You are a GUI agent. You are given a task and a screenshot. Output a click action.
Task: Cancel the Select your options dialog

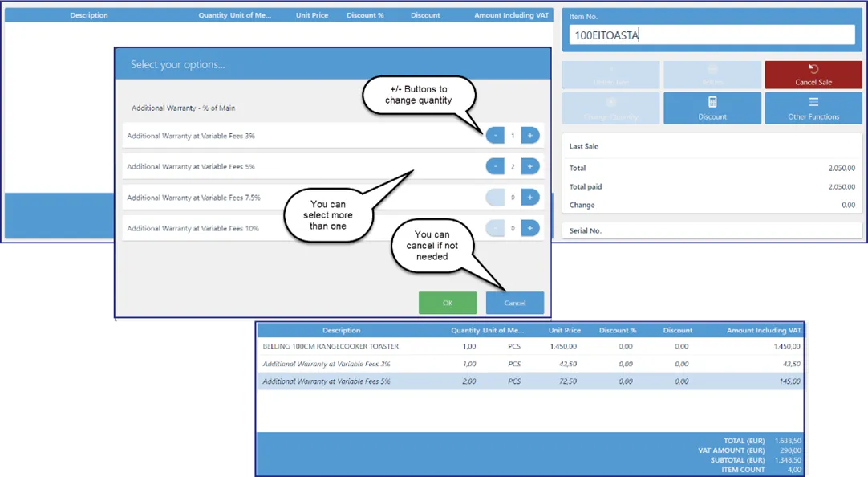515,303
